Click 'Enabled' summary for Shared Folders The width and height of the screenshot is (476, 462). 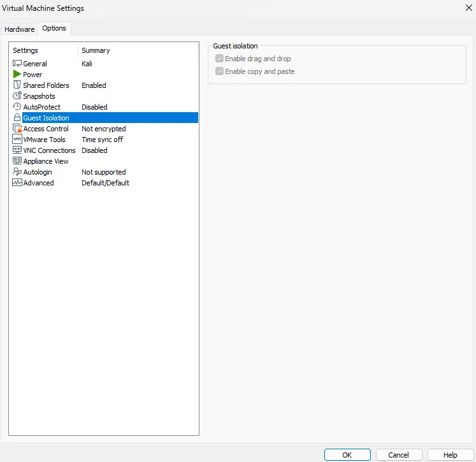click(x=94, y=85)
